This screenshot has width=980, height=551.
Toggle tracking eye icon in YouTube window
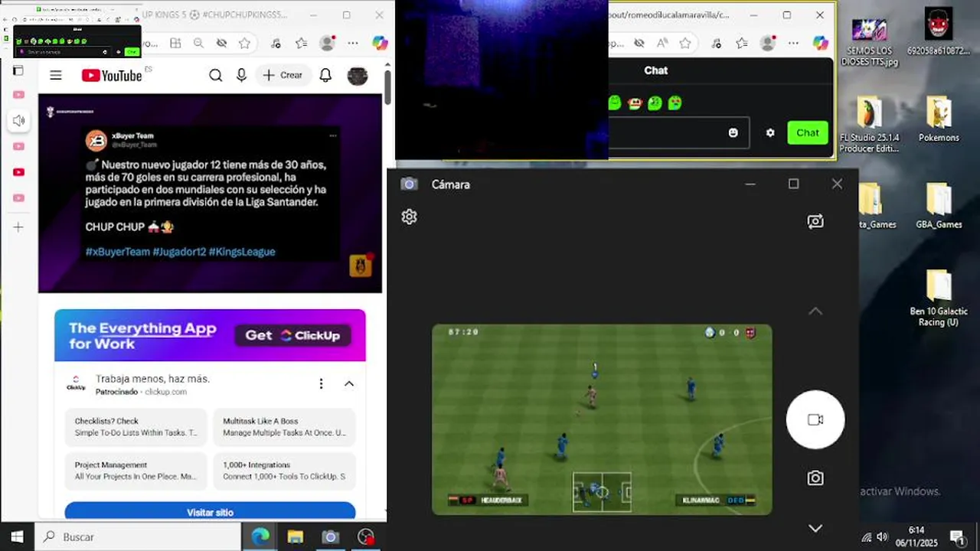(221, 44)
